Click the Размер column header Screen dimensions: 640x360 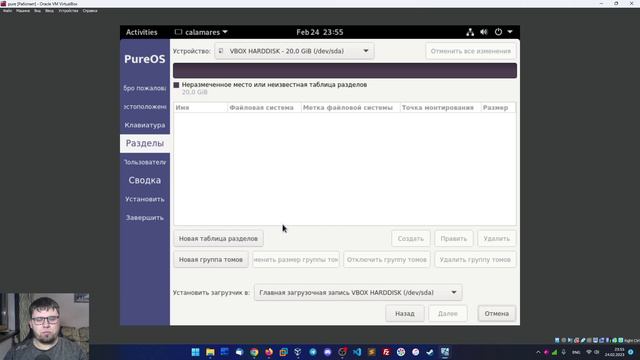[x=498, y=107]
